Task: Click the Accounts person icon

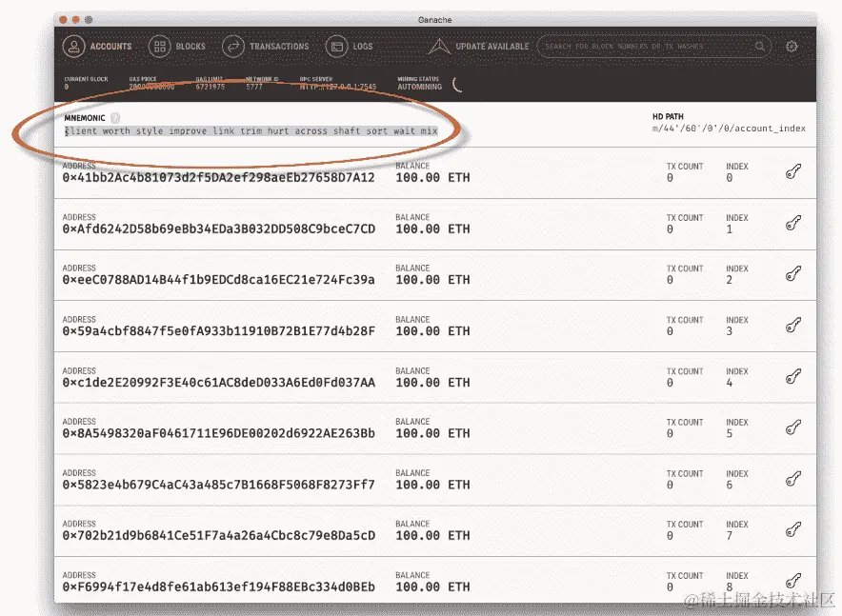Action: [x=73, y=46]
